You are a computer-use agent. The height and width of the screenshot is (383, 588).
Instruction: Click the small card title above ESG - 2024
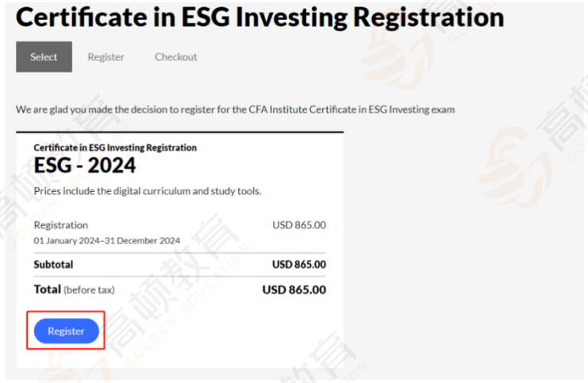point(115,147)
